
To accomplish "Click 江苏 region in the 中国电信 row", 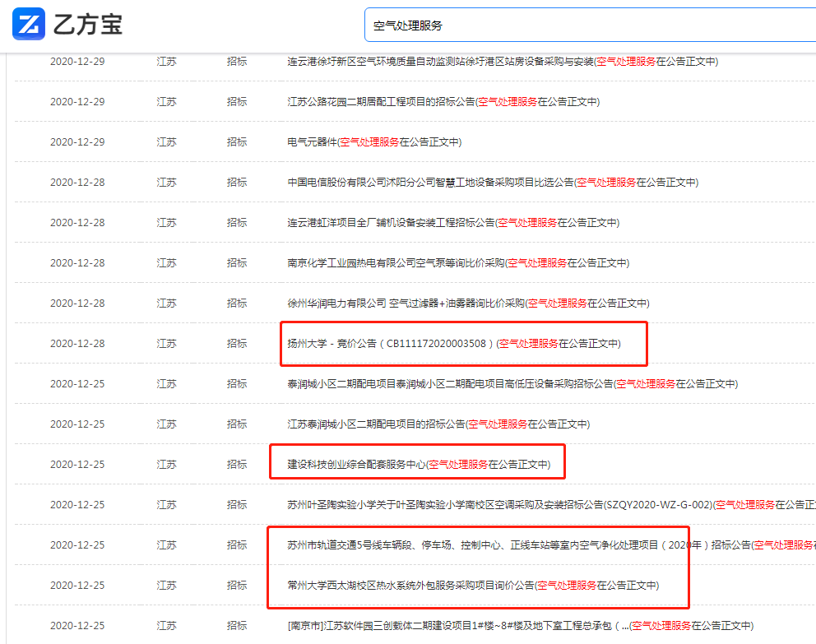I will [166, 182].
